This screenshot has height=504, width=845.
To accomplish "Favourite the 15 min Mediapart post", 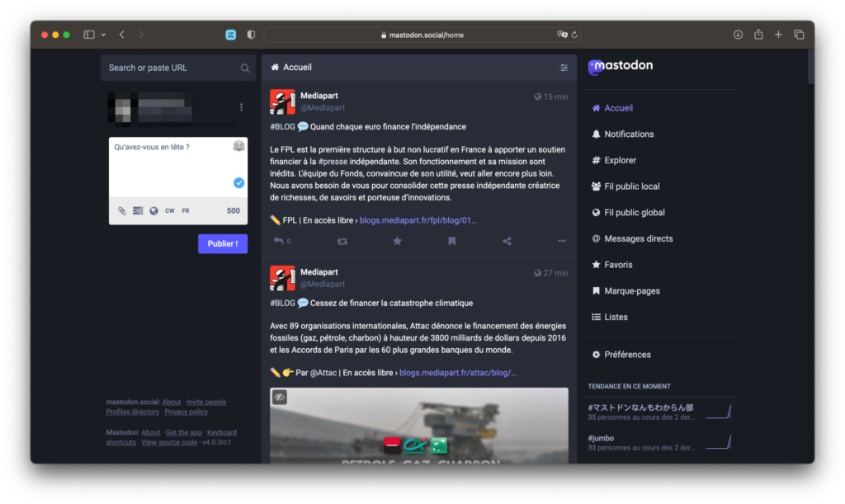I will [x=397, y=241].
